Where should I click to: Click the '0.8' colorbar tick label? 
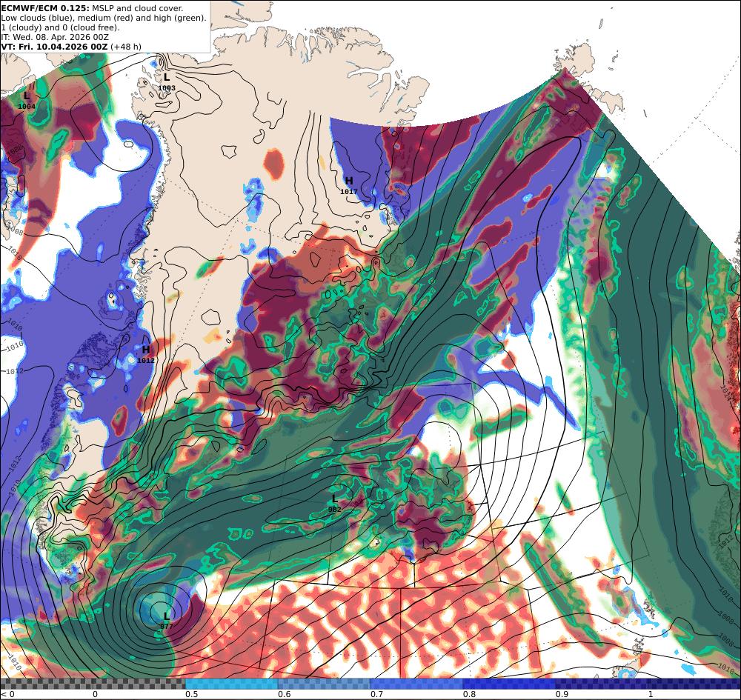click(469, 694)
